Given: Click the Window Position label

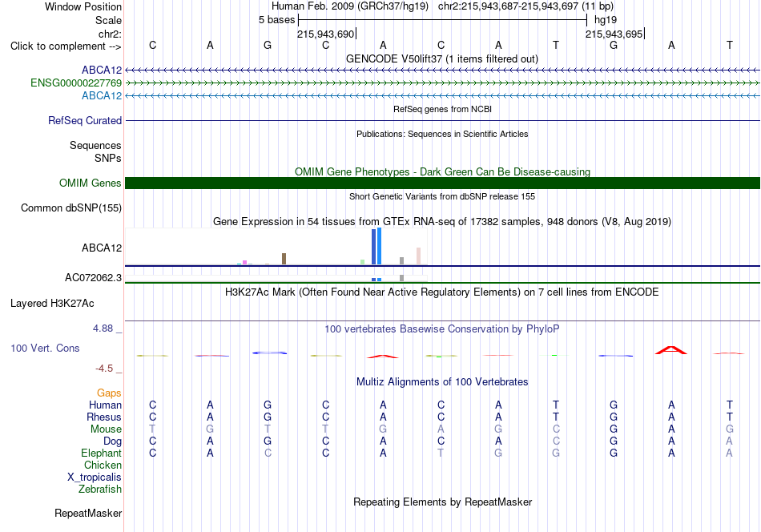Looking at the screenshot, I should 83,6.
